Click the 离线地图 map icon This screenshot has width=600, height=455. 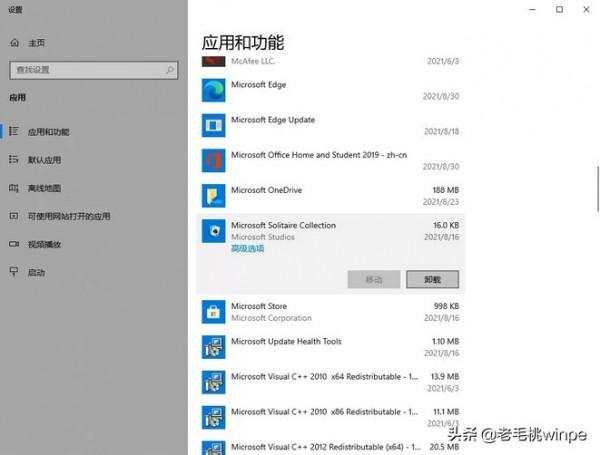pyautogui.click(x=14, y=188)
